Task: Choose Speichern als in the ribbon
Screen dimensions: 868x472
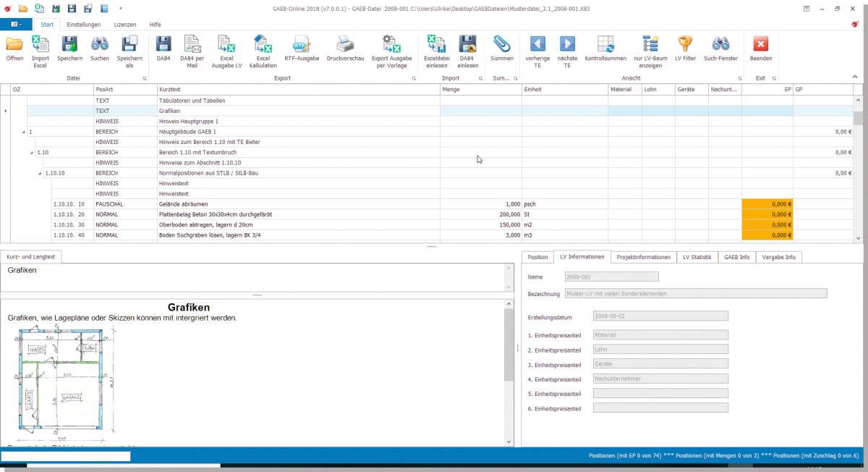Action: [x=129, y=51]
